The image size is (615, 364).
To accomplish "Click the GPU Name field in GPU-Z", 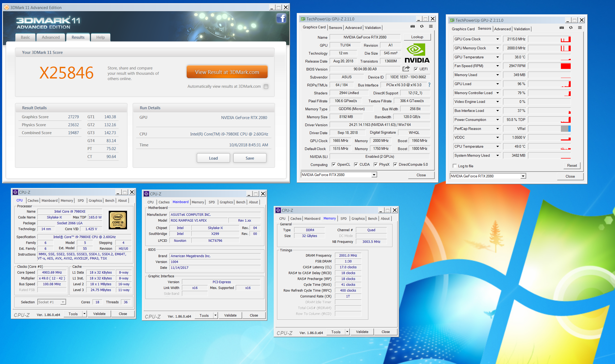I will 365,37.
